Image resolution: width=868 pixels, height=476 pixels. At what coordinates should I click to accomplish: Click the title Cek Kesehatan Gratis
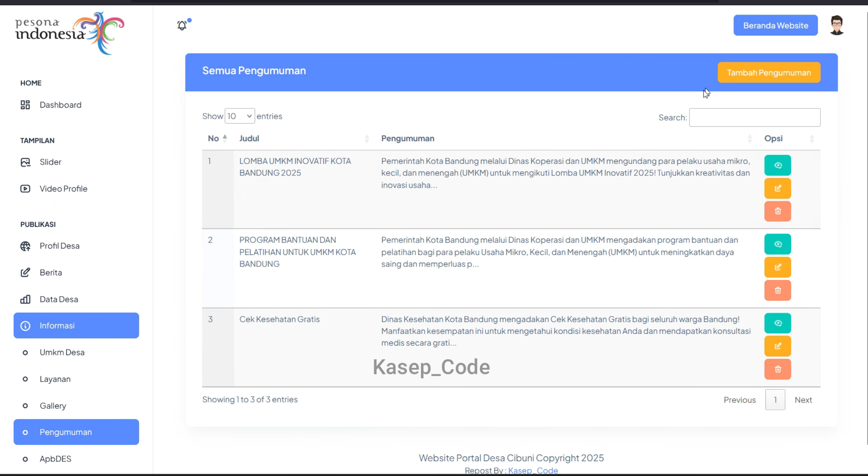pos(279,319)
